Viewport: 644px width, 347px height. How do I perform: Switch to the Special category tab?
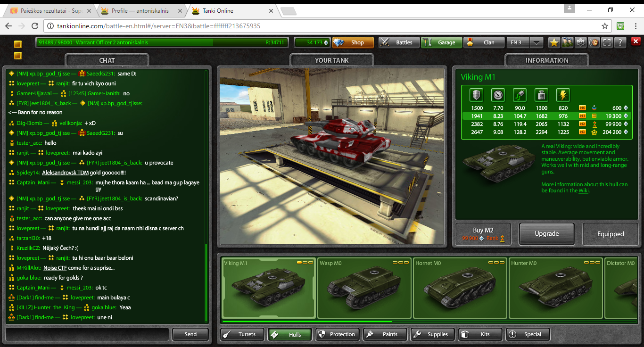(x=528, y=334)
